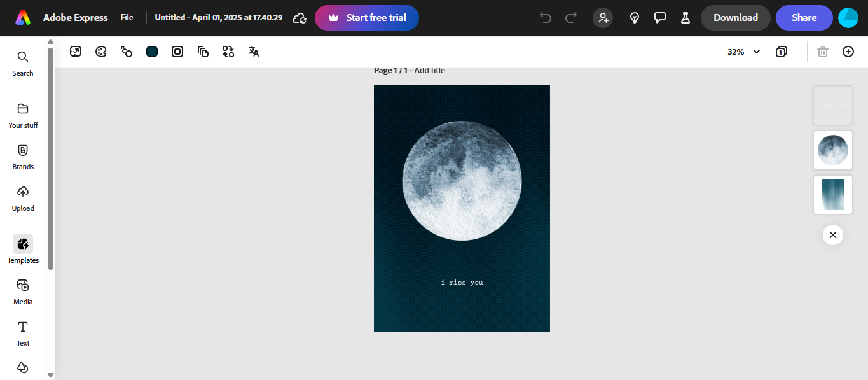Open the File menu
868x380 pixels.
click(x=127, y=17)
